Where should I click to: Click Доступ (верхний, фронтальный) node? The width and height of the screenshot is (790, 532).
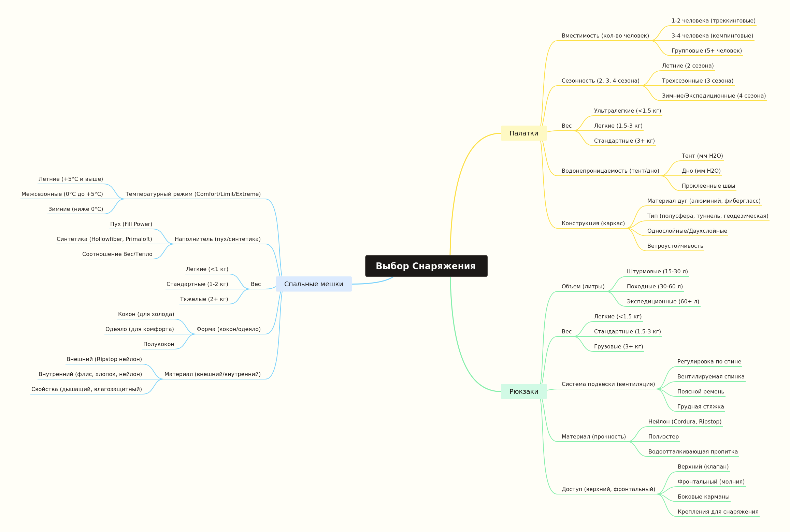point(608,489)
